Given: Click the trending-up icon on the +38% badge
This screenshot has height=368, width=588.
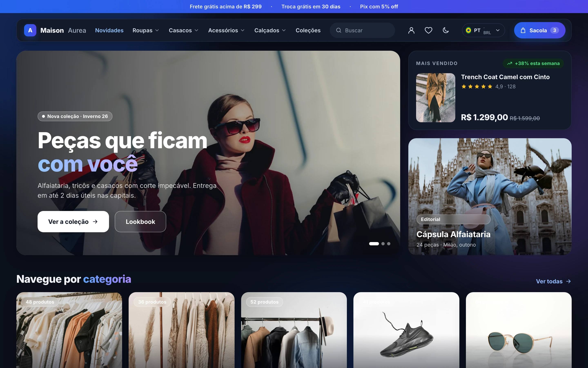Looking at the screenshot, I should [x=510, y=64].
